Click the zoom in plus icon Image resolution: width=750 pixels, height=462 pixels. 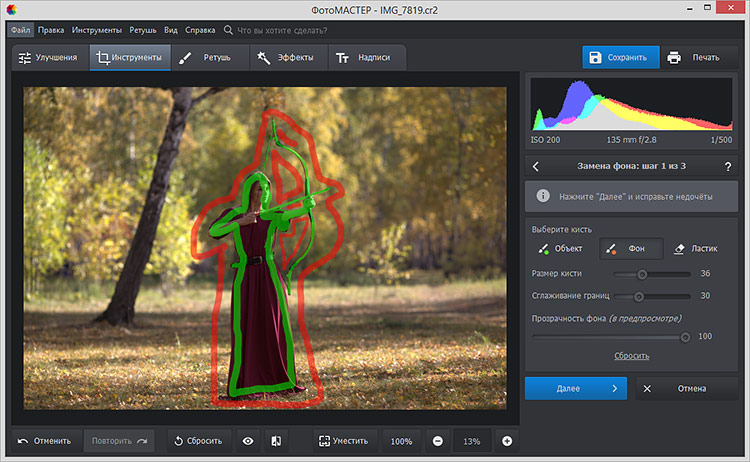[507, 441]
